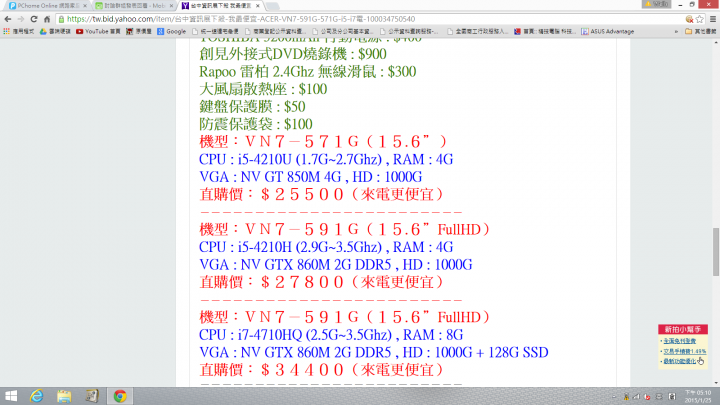
Task: Click the network warning tray icon
Action: (x=625, y=396)
